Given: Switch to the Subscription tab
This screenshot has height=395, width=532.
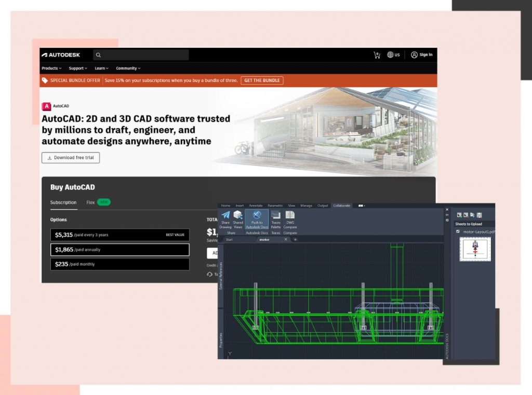Looking at the screenshot, I should pyautogui.click(x=63, y=202).
